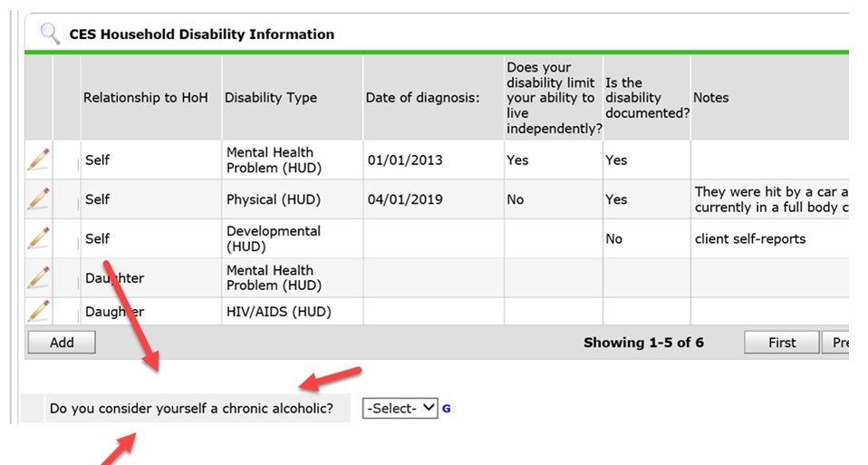Image resolution: width=868 pixels, height=465 pixels.
Task: Click the Notes column header
Action: point(711,98)
